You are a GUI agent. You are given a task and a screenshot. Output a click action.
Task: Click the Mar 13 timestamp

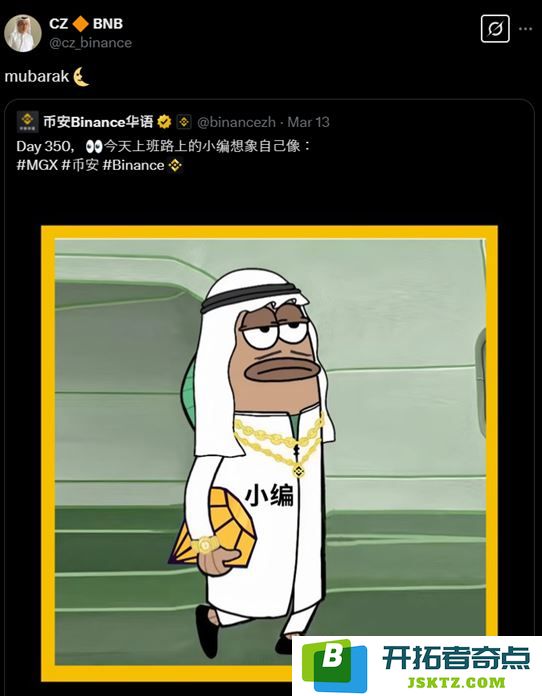pos(309,122)
